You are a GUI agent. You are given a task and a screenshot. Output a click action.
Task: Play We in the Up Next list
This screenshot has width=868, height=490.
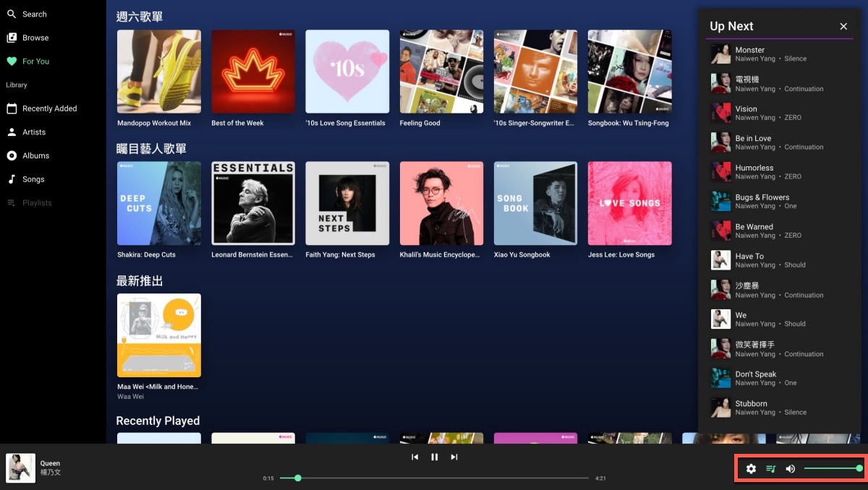(780, 319)
